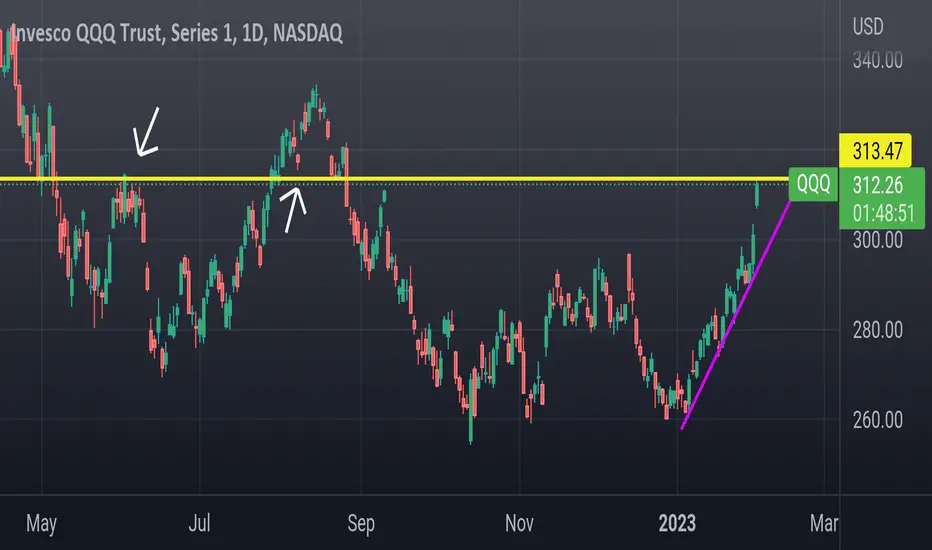Click the Nov label on time axis
This screenshot has height=550, width=932.
point(519,523)
